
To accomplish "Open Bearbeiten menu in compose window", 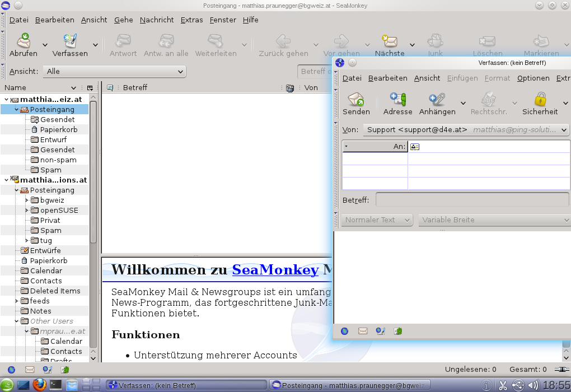I will [387, 78].
